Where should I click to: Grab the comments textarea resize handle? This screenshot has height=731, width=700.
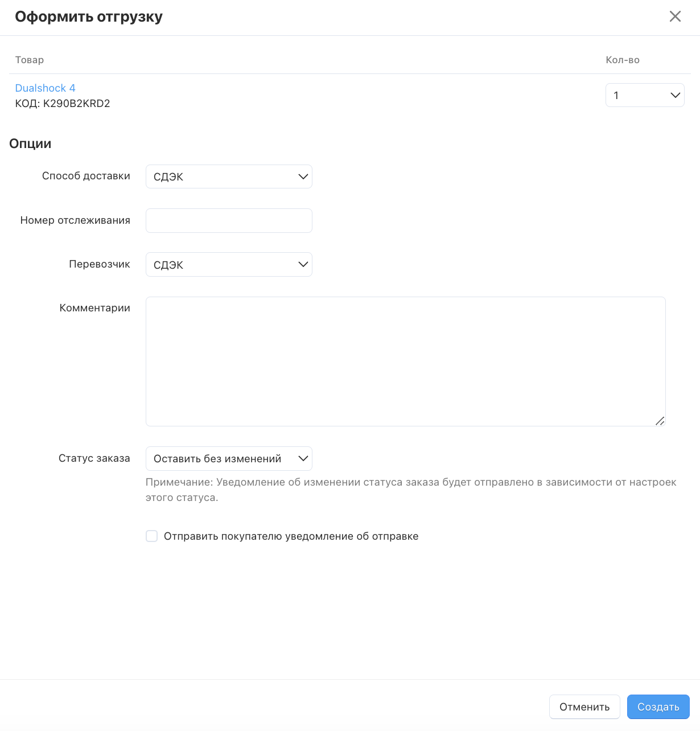(660, 421)
